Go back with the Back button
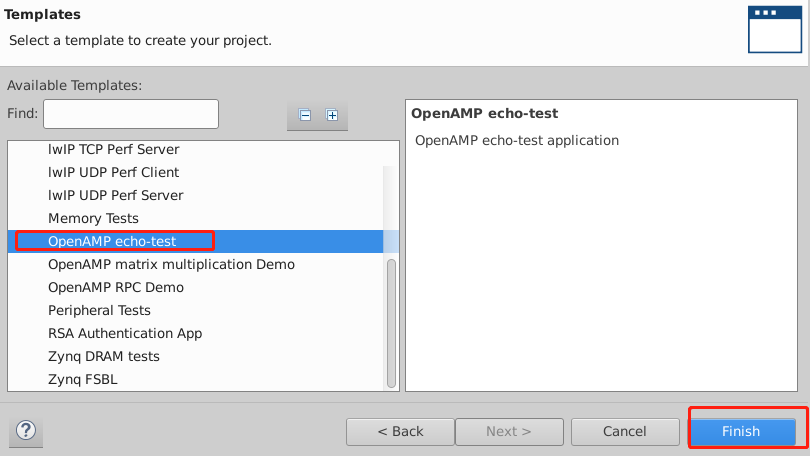 400,431
